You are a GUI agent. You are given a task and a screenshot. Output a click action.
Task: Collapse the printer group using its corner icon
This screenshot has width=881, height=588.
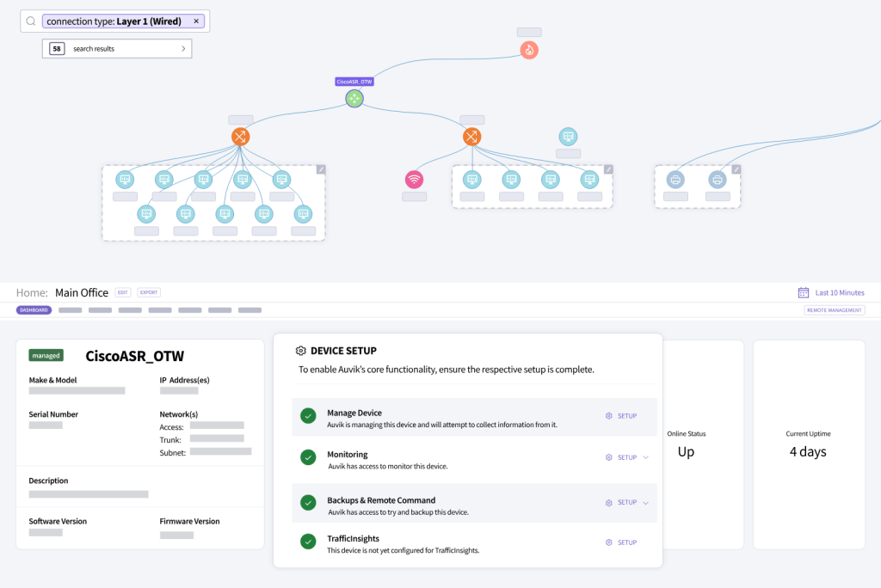pyautogui.click(x=736, y=169)
